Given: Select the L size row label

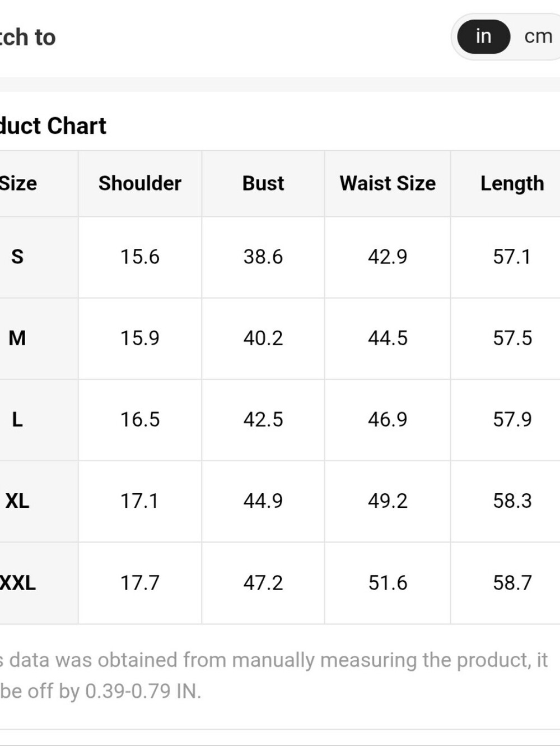Looking at the screenshot, I should click(x=17, y=419).
